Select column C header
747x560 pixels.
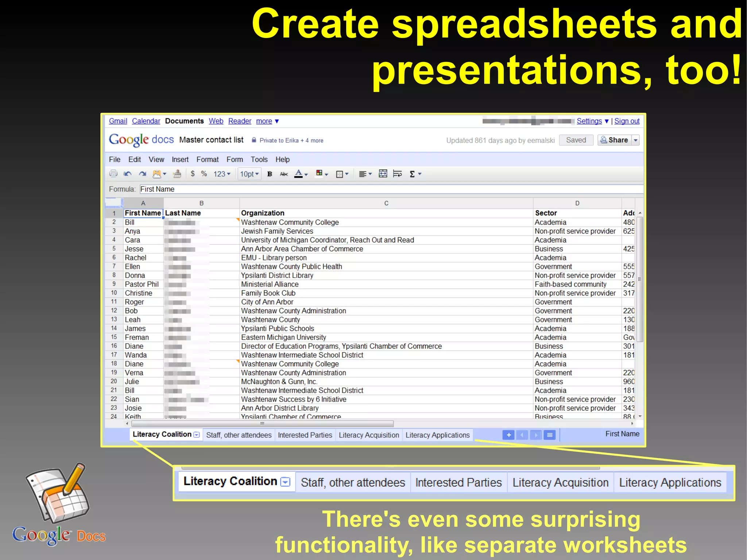(x=386, y=203)
